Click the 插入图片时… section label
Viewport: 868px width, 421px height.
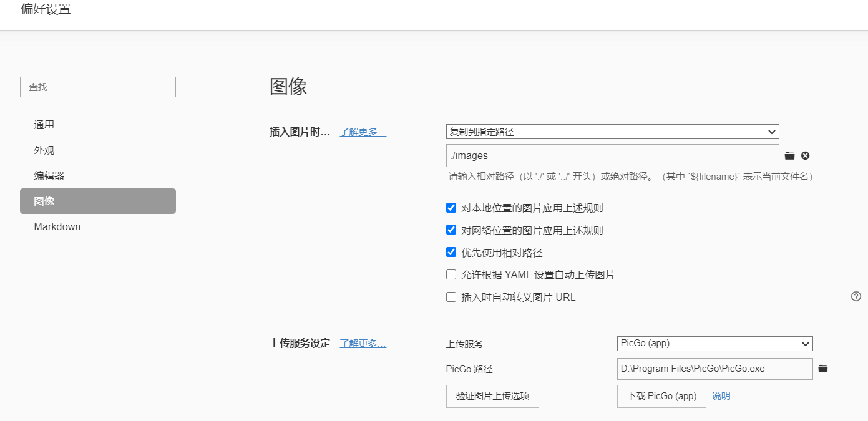tap(300, 132)
